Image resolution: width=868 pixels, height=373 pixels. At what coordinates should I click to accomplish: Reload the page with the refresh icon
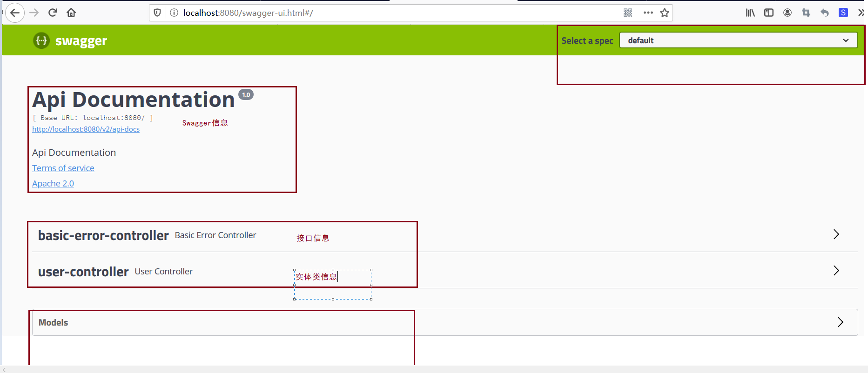click(x=53, y=13)
